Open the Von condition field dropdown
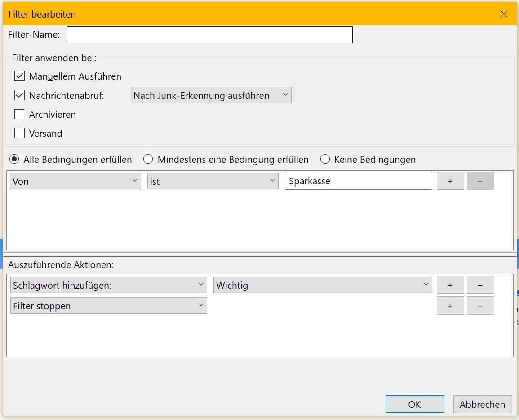The width and height of the screenshot is (519, 420). (75, 181)
